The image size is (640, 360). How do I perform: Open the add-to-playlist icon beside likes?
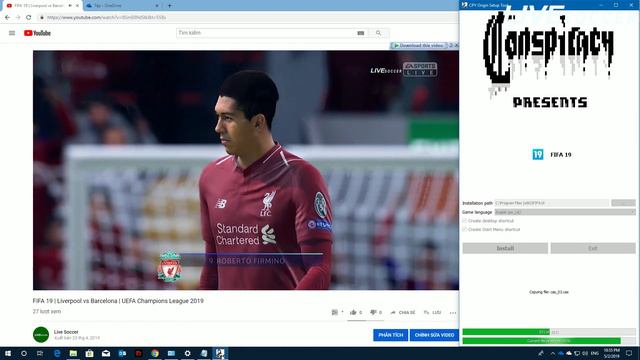[x=335, y=312]
